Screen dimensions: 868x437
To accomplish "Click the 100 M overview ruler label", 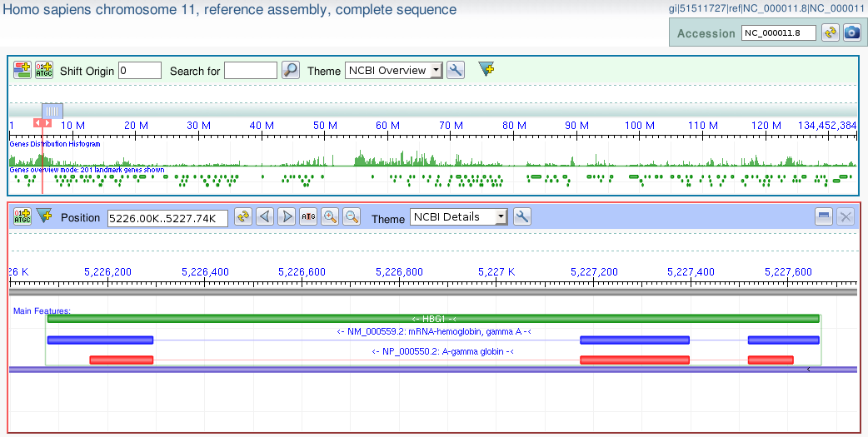I will 640,126.
